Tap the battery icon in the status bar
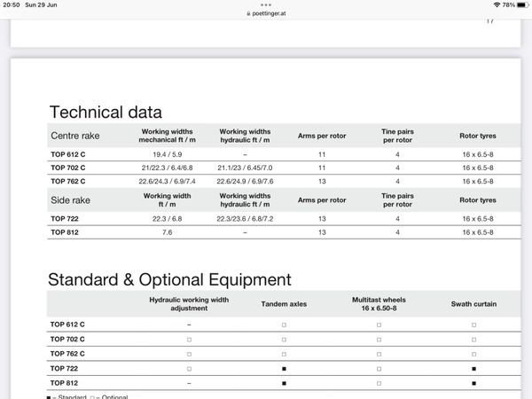The height and width of the screenshot is (399, 532). 520,5
